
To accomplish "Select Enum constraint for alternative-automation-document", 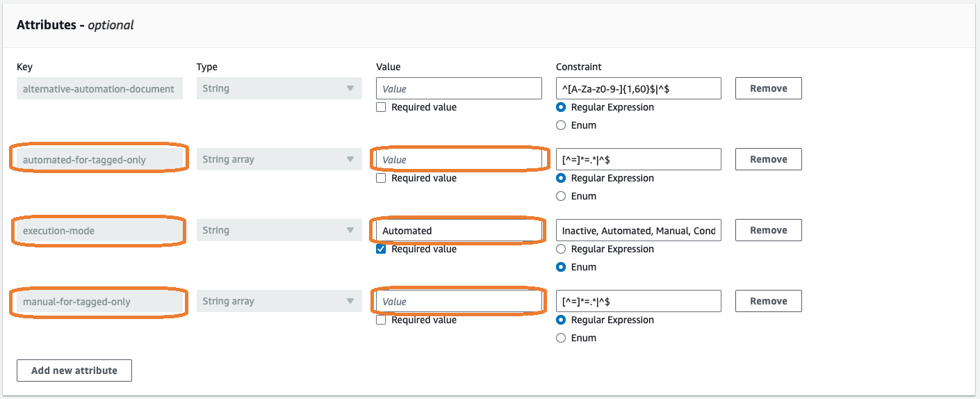I will (561, 126).
